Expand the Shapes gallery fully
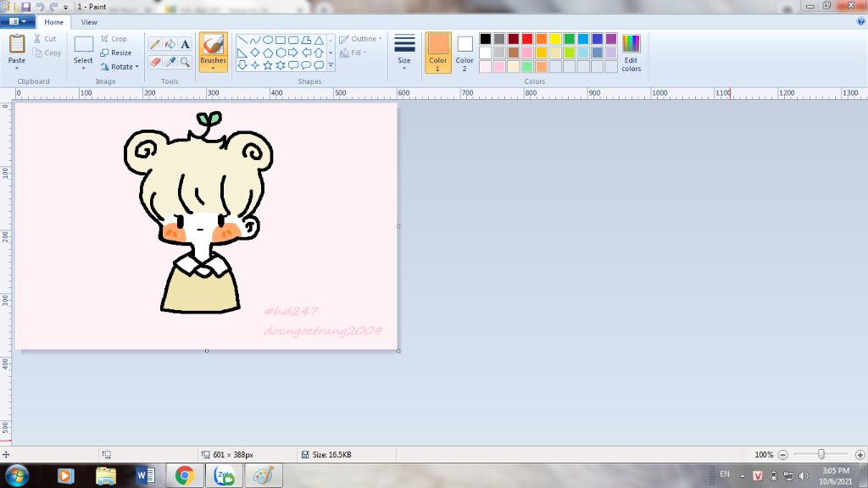Image resolution: width=868 pixels, height=488 pixels. pyautogui.click(x=331, y=65)
